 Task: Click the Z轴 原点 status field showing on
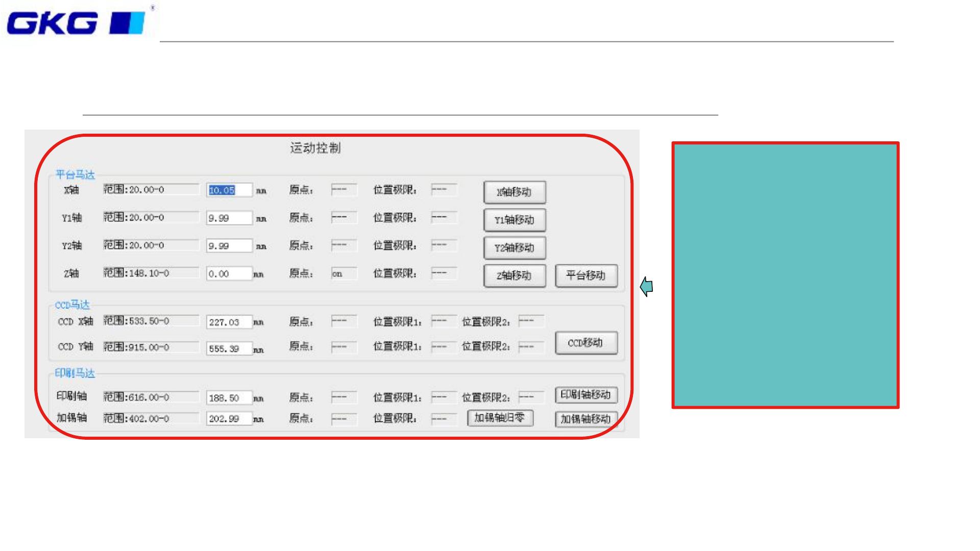click(x=344, y=273)
